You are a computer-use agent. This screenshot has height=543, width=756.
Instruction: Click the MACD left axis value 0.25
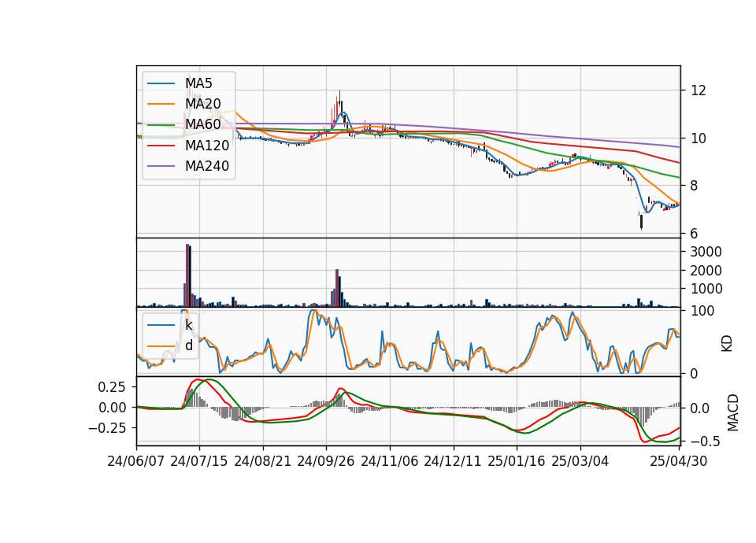[111, 387]
